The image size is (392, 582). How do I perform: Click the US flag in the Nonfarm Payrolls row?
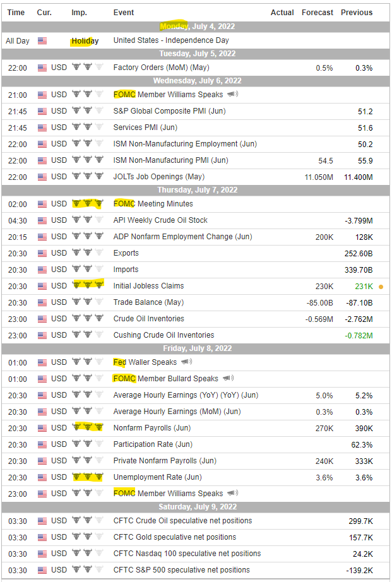tap(42, 428)
